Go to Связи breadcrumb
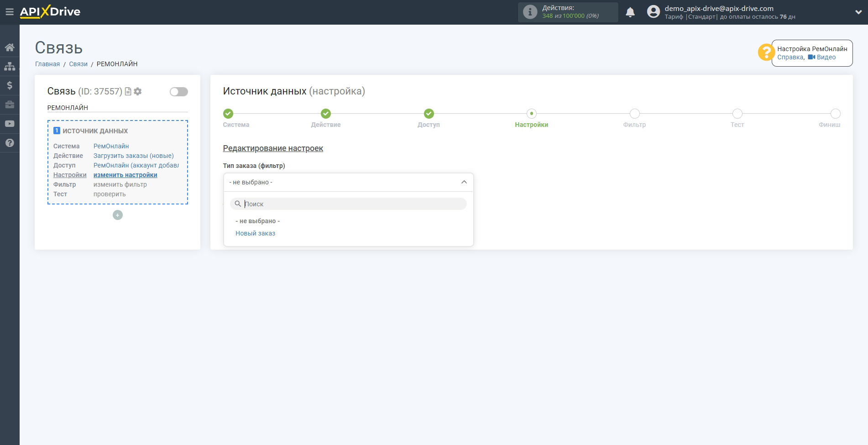Viewport: 868px width, 445px height. 78,64
